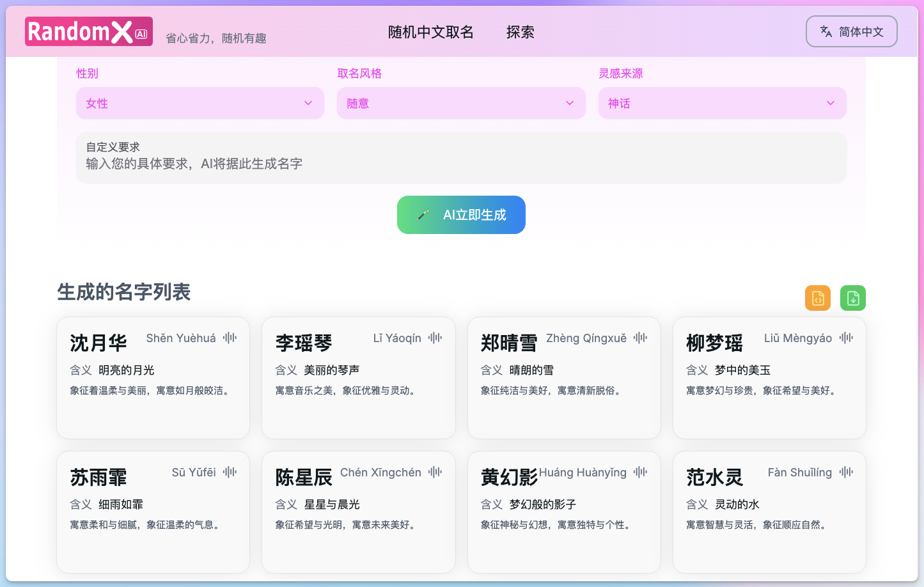Image resolution: width=924 pixels, height=587 pixels.
Task: Open the 简体中文 language switcher
Action: [x=851, y=31]
